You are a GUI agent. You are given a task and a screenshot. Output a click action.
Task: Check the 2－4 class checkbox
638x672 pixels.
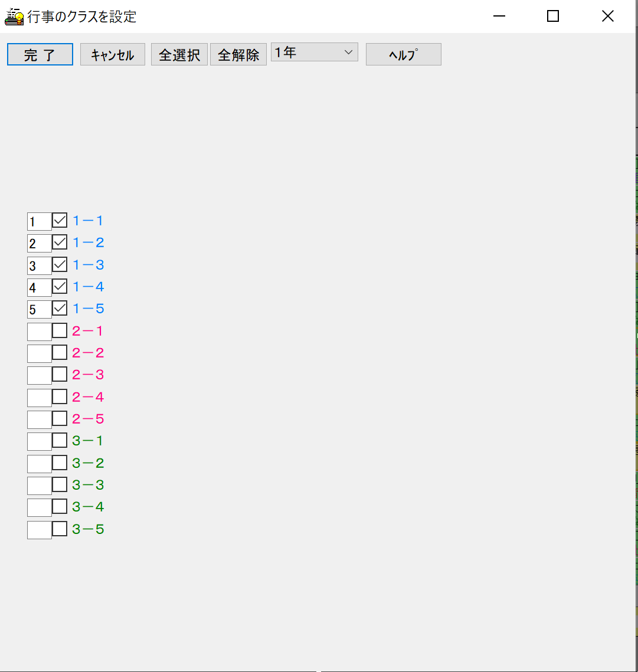pos(60,396)
